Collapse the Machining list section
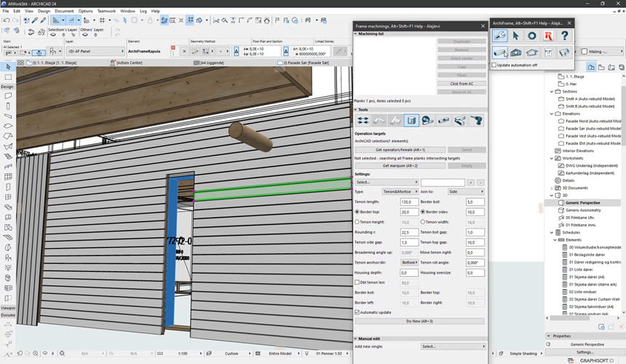Screen dimensions: 626x364 point(356,34)
